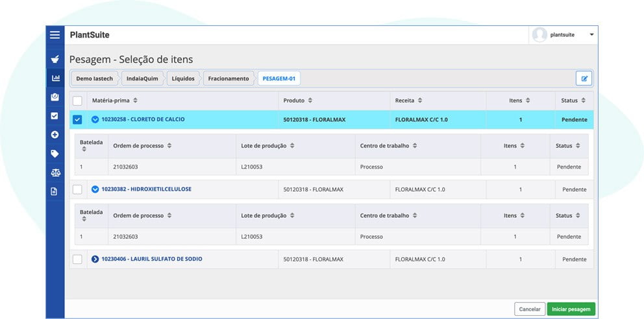Open the bar chart sidebar icon
The image size is (644, 319).
coord(55,78)
